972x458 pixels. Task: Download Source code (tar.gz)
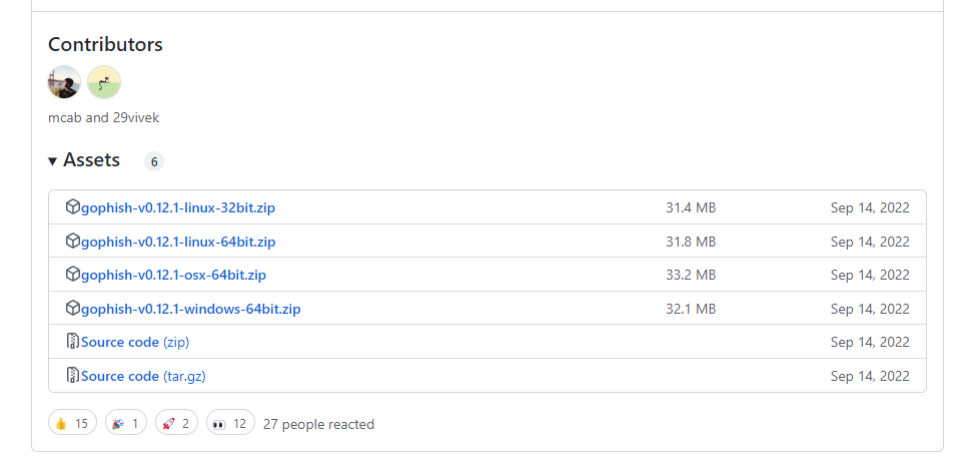[143, 376]
